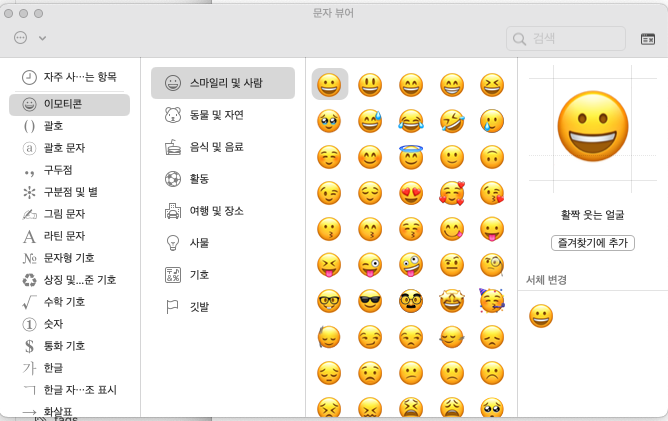
Task: Choose the smiling face with halo emoji
Action: [411, 157]
